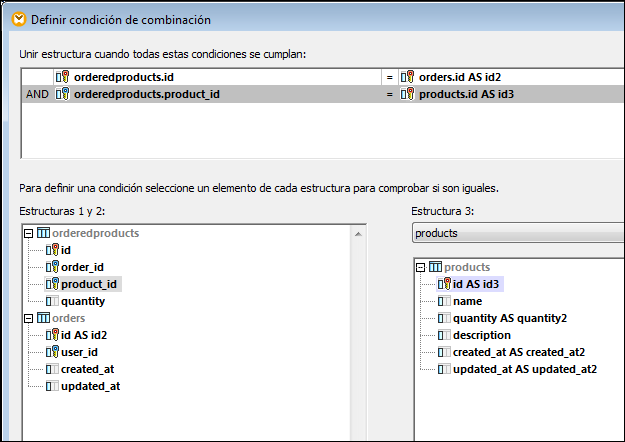Click the products table icon in Estructura 3

click(x=435, y=267)
